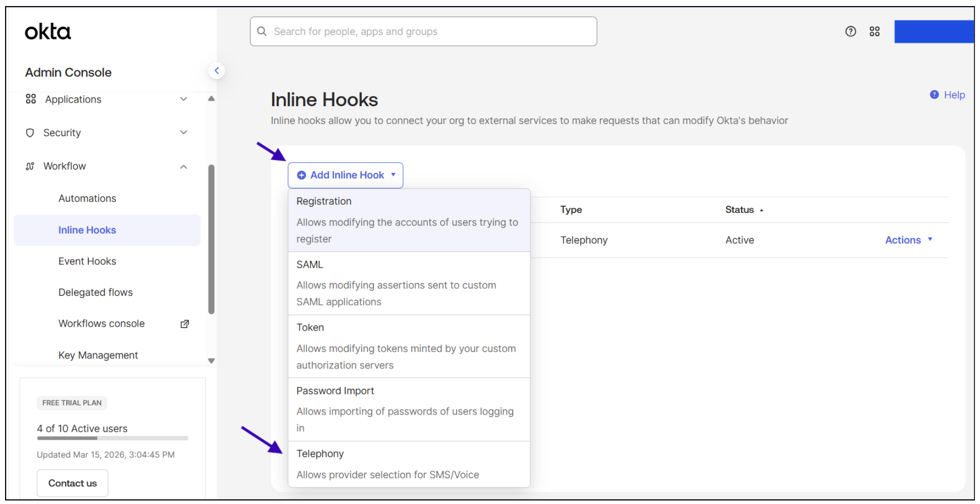Screen dimensions: 980x504
Task: Click the Security shield icon
Action: 30,132
